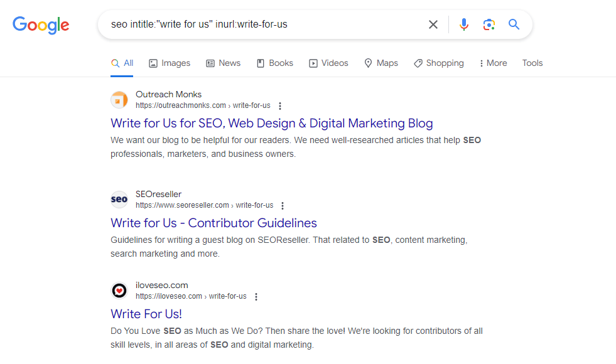This screenshot has height=364, width=616.
Task: Click the magnifying glass to search
Action: pyautogui.click(x=514, y=24)
